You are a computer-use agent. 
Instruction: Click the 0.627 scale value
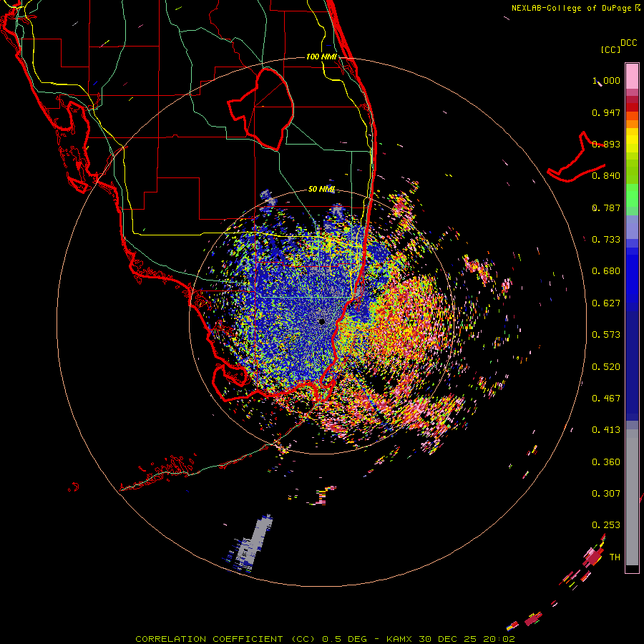[x=606, y=303]
